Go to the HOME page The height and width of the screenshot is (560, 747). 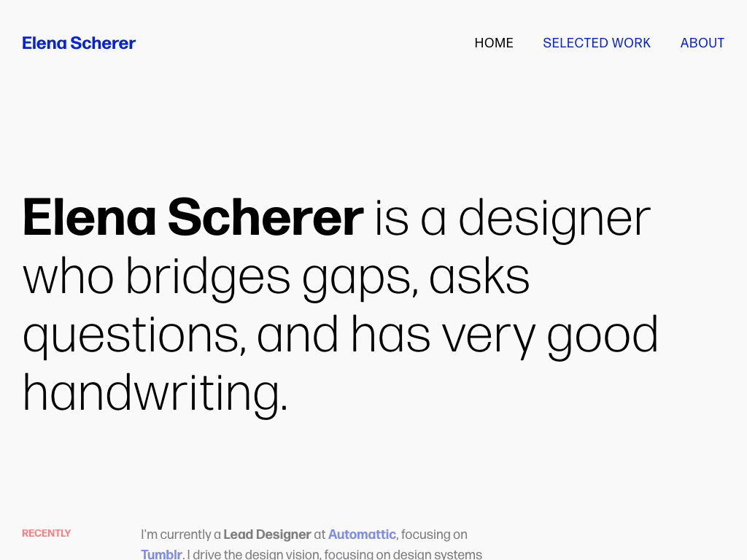494,43
